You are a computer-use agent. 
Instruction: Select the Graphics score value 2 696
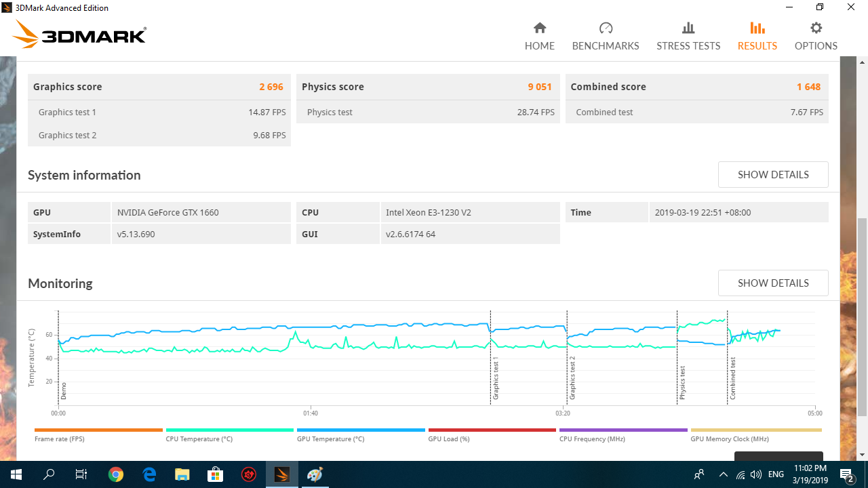[x=271, y=87]
